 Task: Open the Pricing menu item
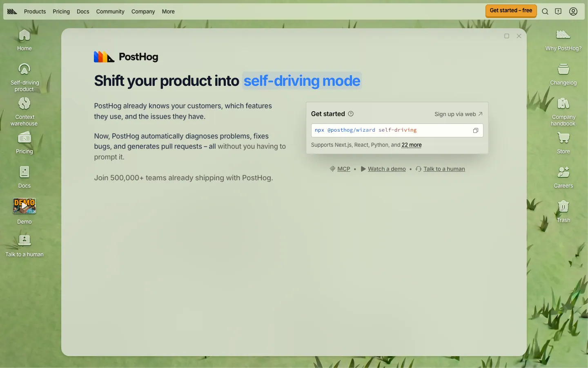pos(61,11)
